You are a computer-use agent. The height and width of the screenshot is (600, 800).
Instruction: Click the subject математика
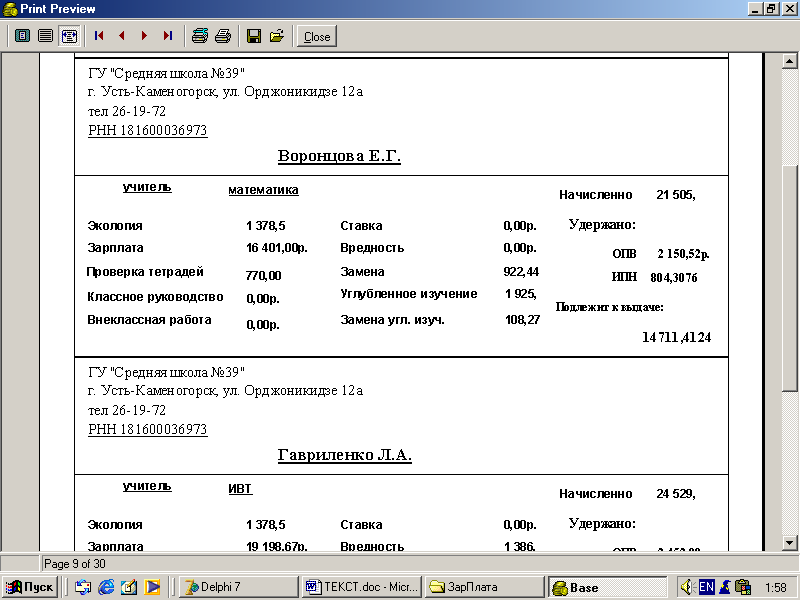pos(263,190)
